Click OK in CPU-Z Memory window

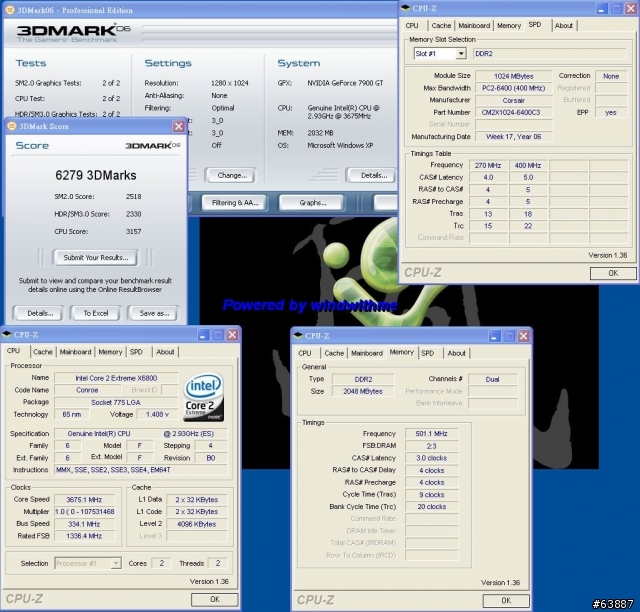(506, 601)
